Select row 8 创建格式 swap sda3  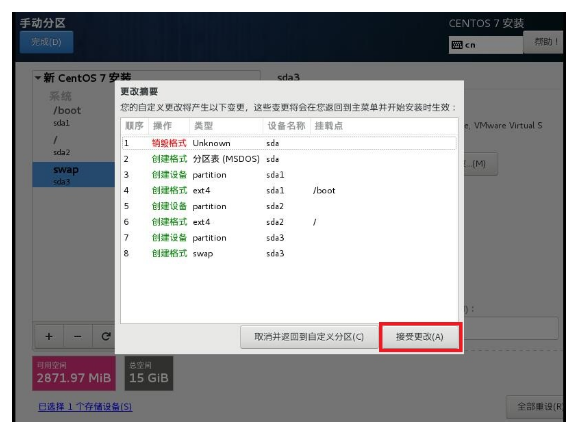(x=289, y=253)
